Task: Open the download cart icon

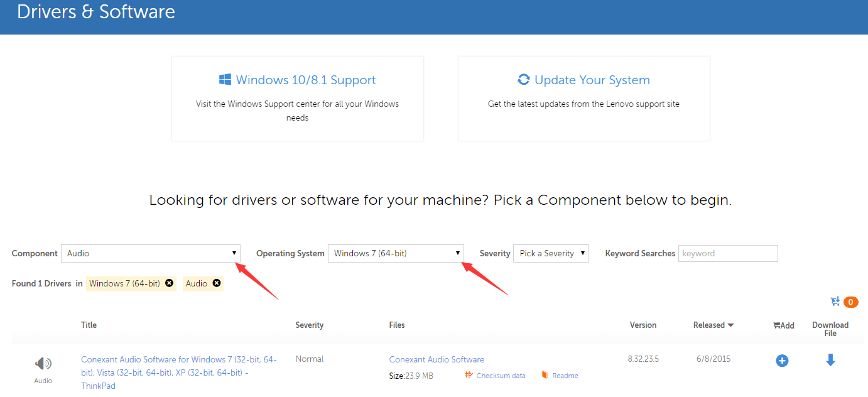Action: (x=835, y=302)
